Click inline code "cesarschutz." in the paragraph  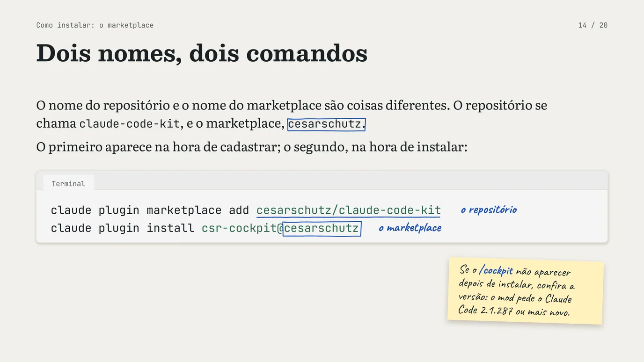(326, 124)
